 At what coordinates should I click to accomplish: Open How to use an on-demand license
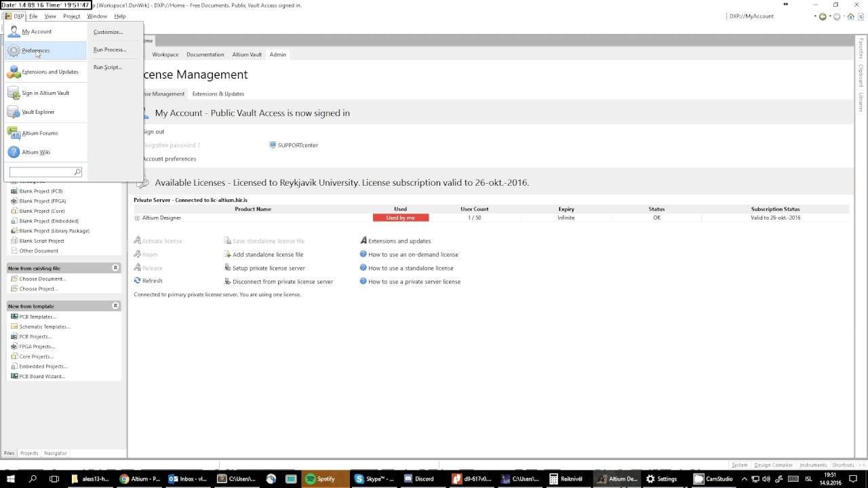(x=409, y=254)
